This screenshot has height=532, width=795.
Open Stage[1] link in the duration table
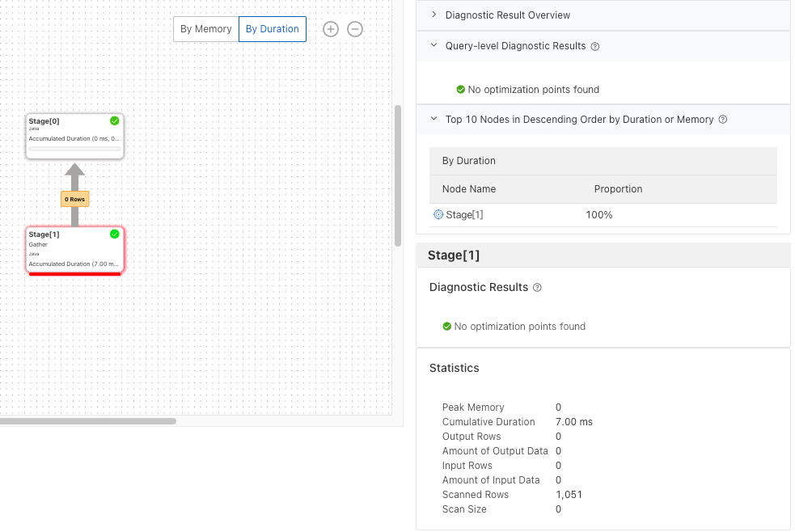(x=464, y=215)
